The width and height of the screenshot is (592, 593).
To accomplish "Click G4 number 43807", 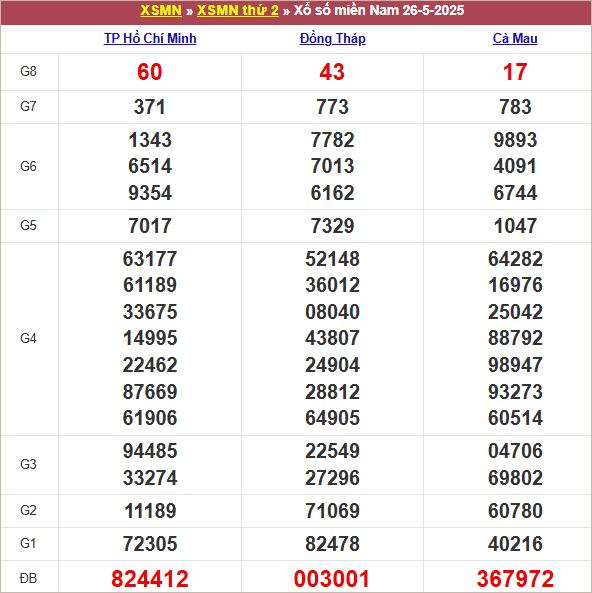I will [332, 338].
